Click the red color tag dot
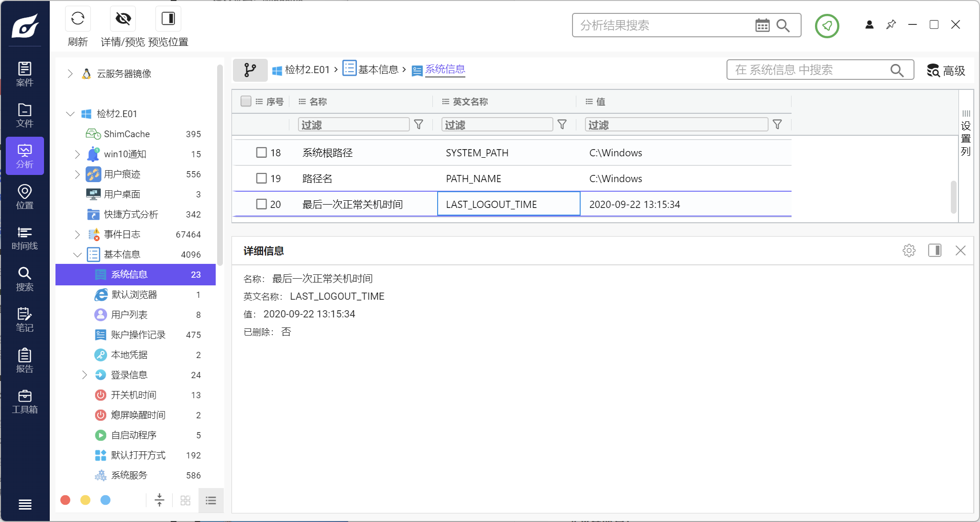 click(66, 500)
